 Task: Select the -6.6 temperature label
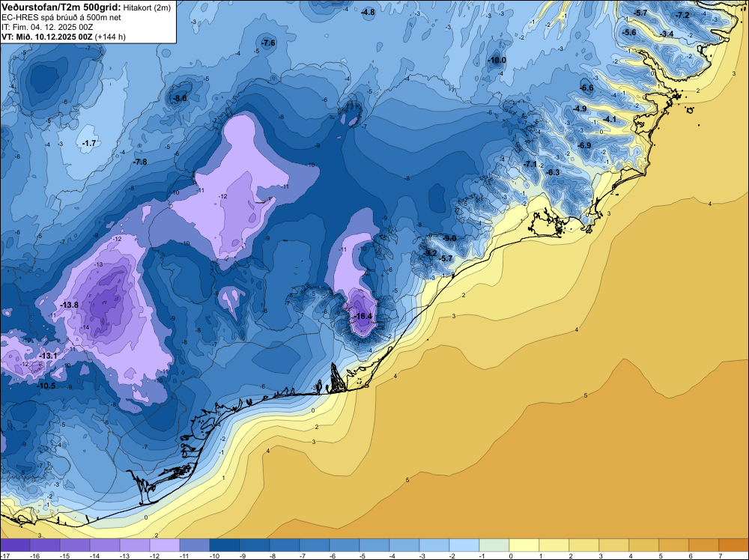tap(586, 88)
